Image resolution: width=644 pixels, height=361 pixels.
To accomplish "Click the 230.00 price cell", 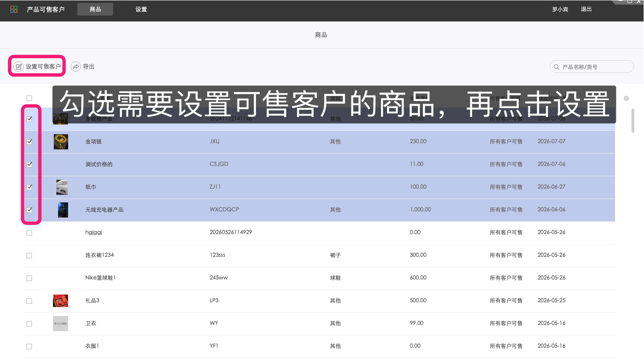I will (418, 141).
